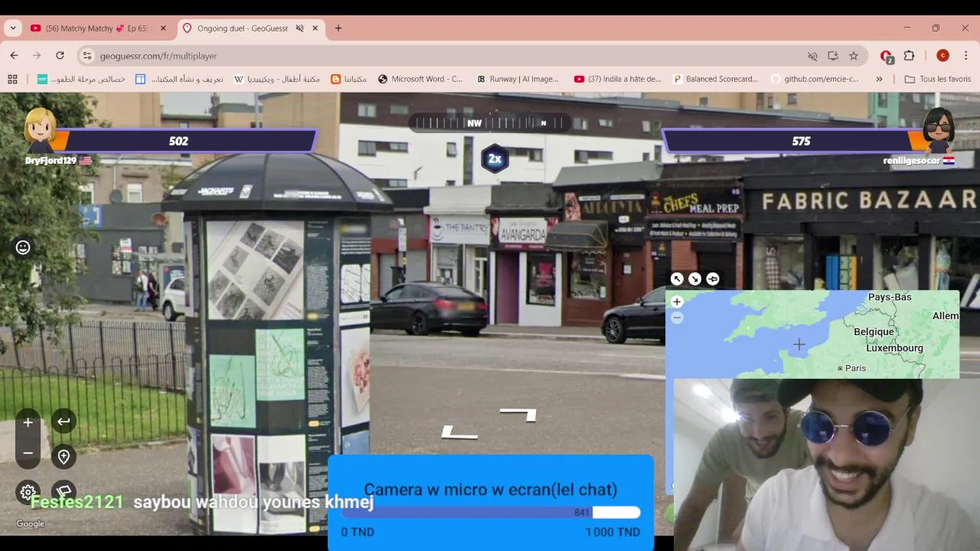Move forward using the street view ground arrow
The height and width of the screenshot is (551, 980).
click(x=518, y=415)
